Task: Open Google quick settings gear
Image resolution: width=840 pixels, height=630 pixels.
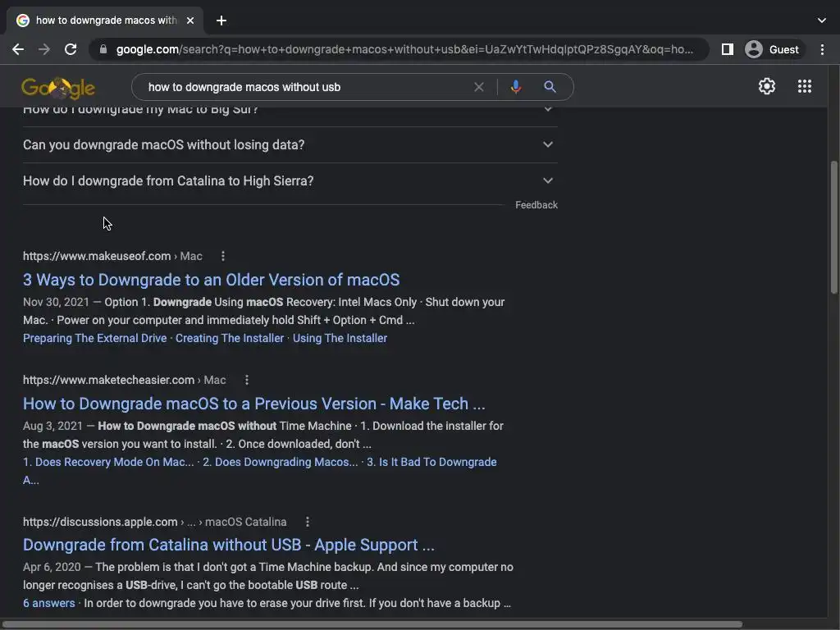Action: click(767, 86)
